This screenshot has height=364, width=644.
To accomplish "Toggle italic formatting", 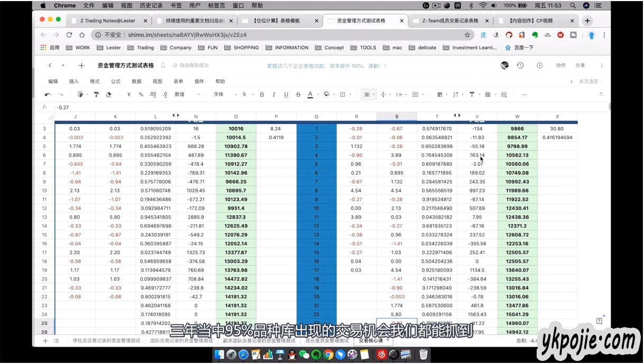I will pos(274,95).
